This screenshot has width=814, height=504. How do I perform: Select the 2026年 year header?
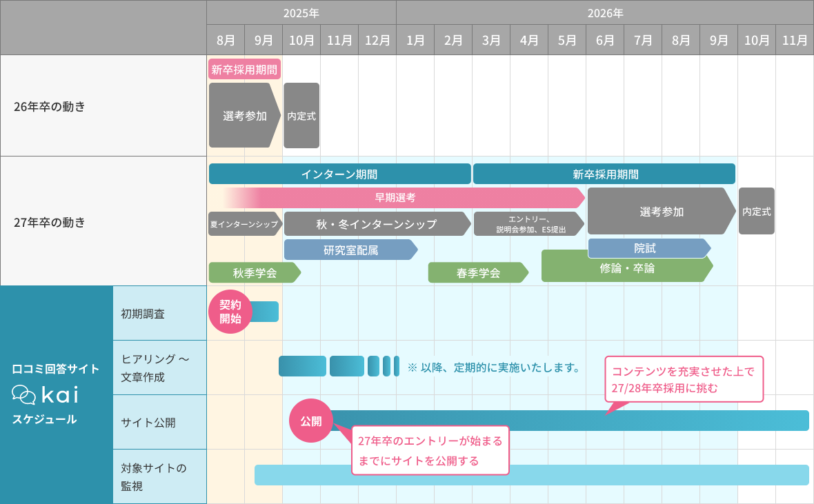(605, 13)
